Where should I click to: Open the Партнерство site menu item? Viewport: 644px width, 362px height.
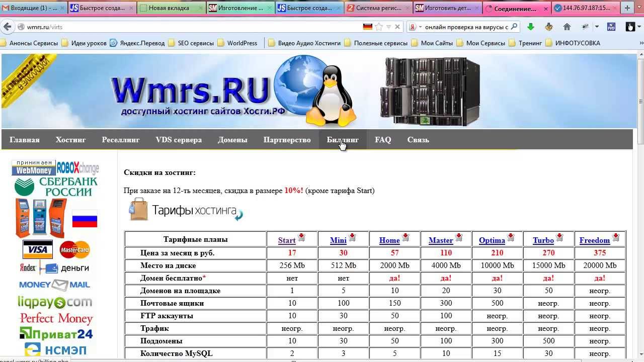click(287, 140)
